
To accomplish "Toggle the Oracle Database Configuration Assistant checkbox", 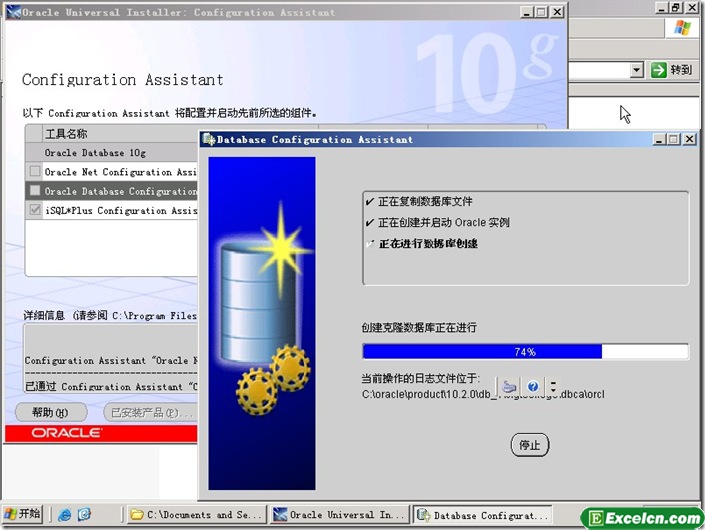I will [x=35, y=191].
